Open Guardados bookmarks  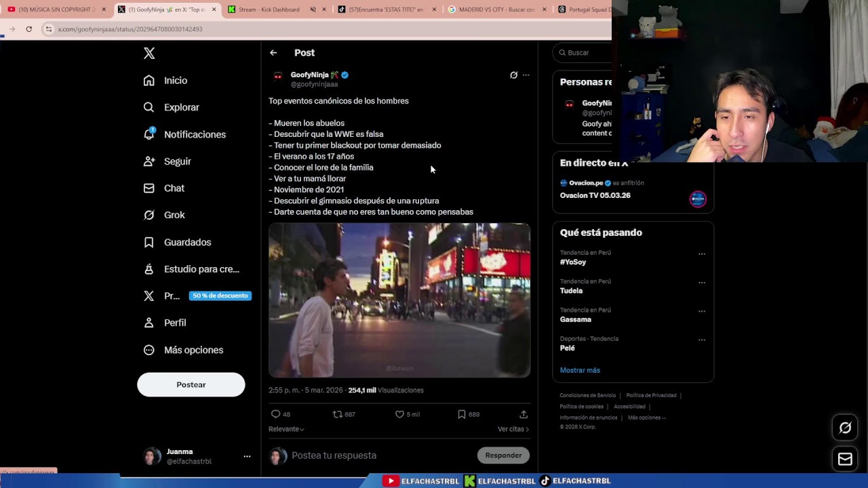point(178,242)
